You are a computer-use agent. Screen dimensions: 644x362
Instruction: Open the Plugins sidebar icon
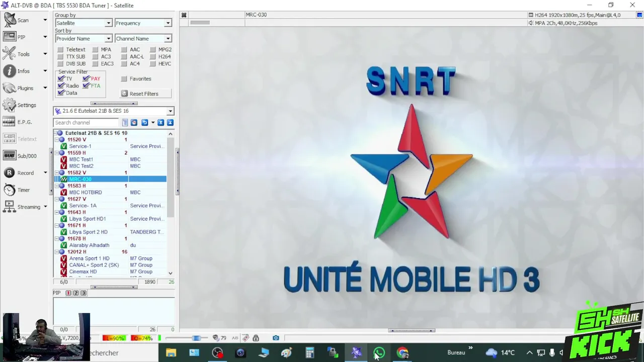point(10,88)
